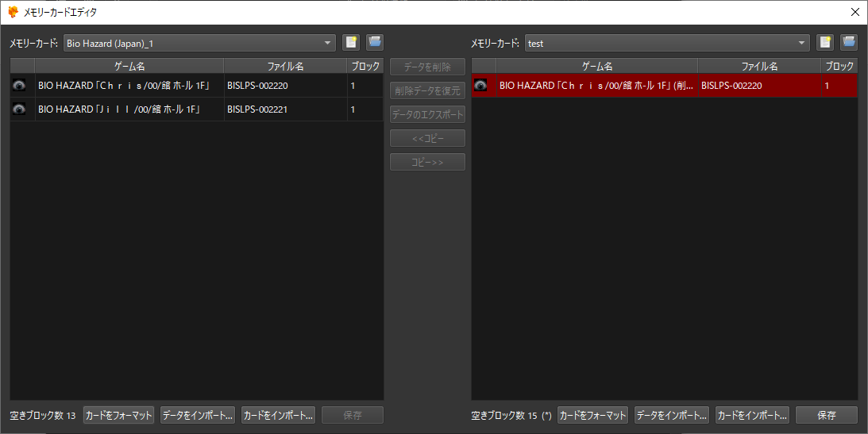The height and width of the screenshot is (434, 868).
Task: Select BIO HAZARD Jill save row
Action: [196, 109]
